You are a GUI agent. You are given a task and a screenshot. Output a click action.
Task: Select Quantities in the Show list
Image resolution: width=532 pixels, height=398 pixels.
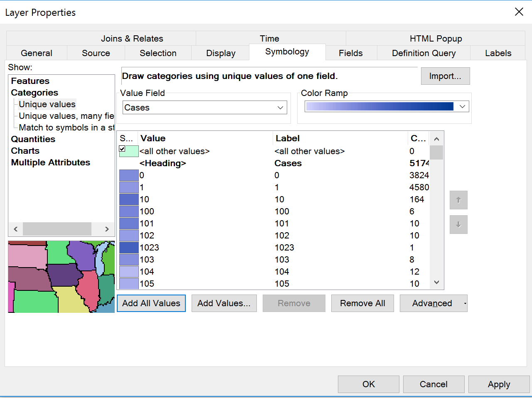coord(33,139)
